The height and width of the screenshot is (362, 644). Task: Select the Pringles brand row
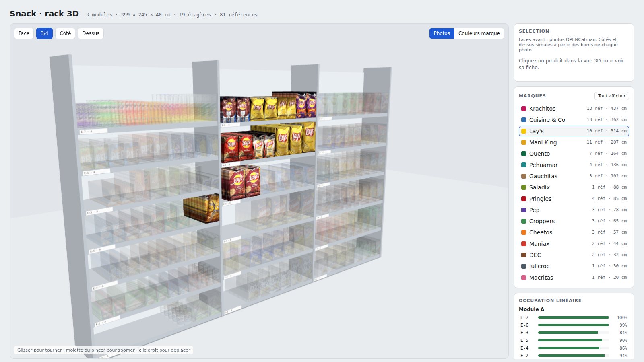coord(574,199)
